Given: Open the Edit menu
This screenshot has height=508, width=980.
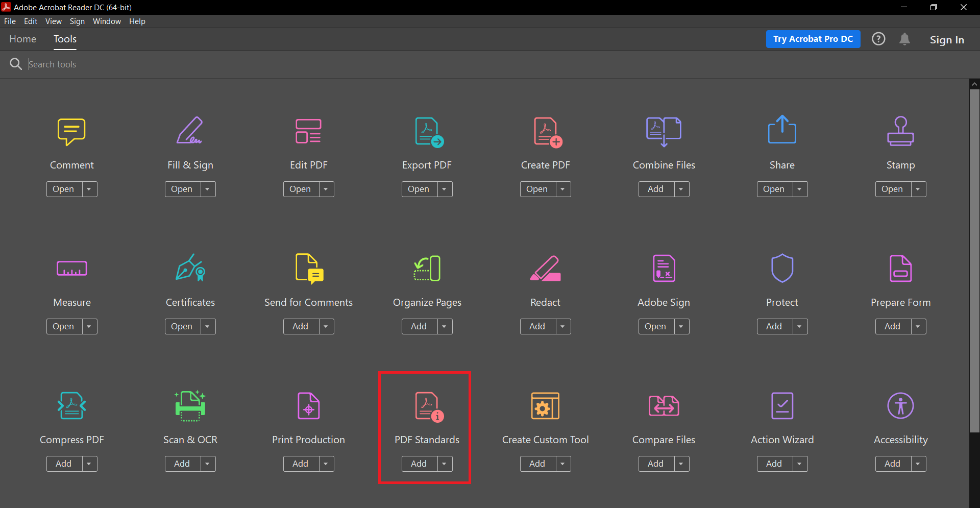Looking at the screenshot, I should (31, 21).
